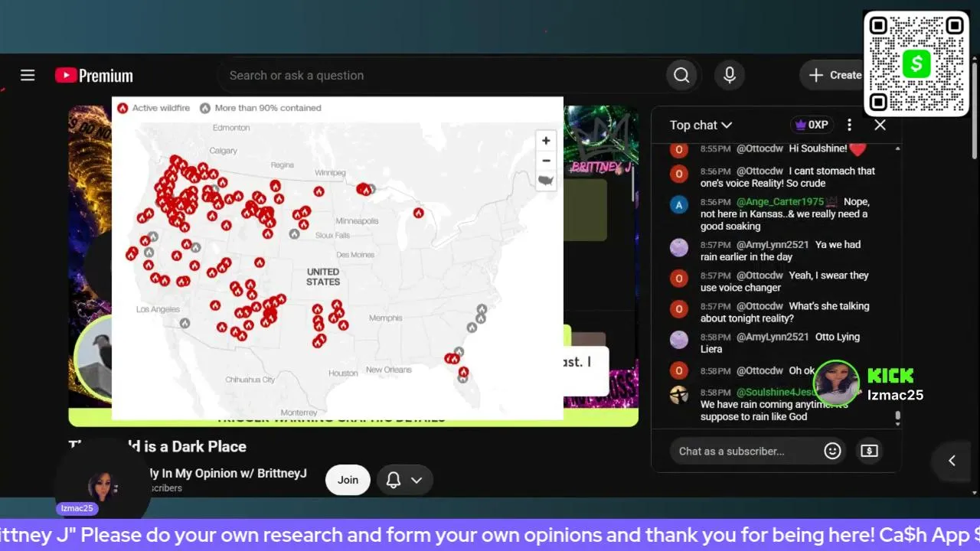Open Ottocdw's avatar beside 'I cant stomach'

pos(679,174)
